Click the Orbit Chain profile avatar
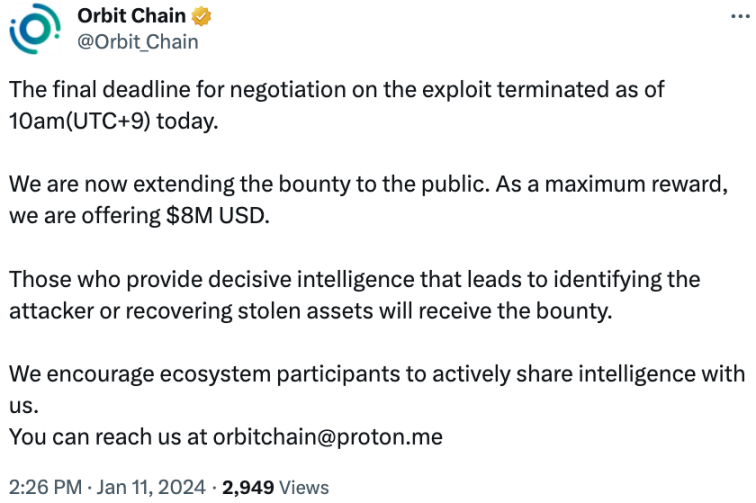Image resolution: width=756 pixels, height=503 pixels. tap(35, 29)
